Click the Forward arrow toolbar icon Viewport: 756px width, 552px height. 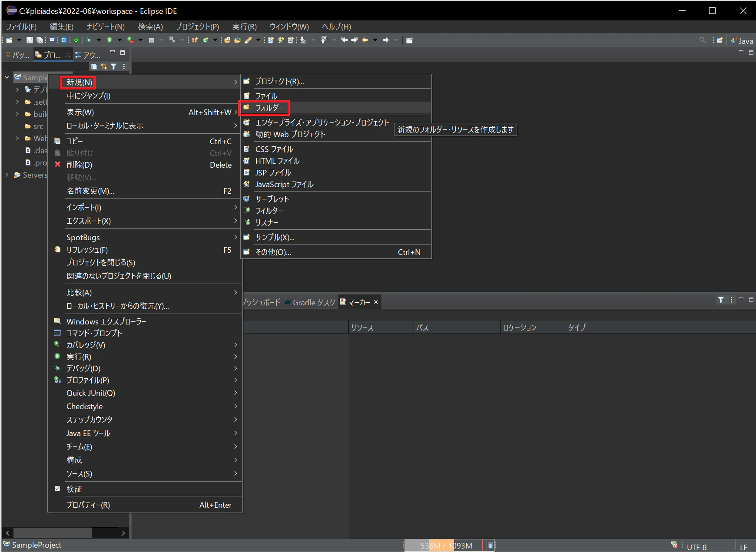coord(386,40)
